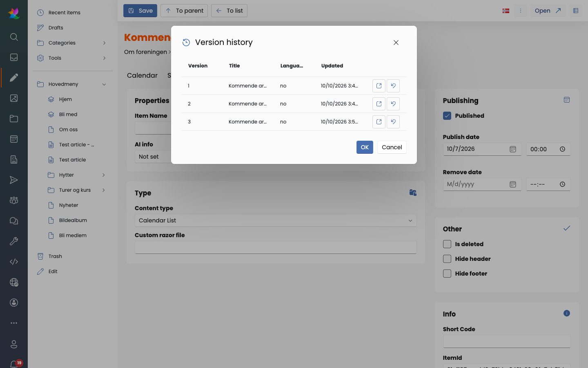
Task: Open the Trash item
Action: [55, 256]
